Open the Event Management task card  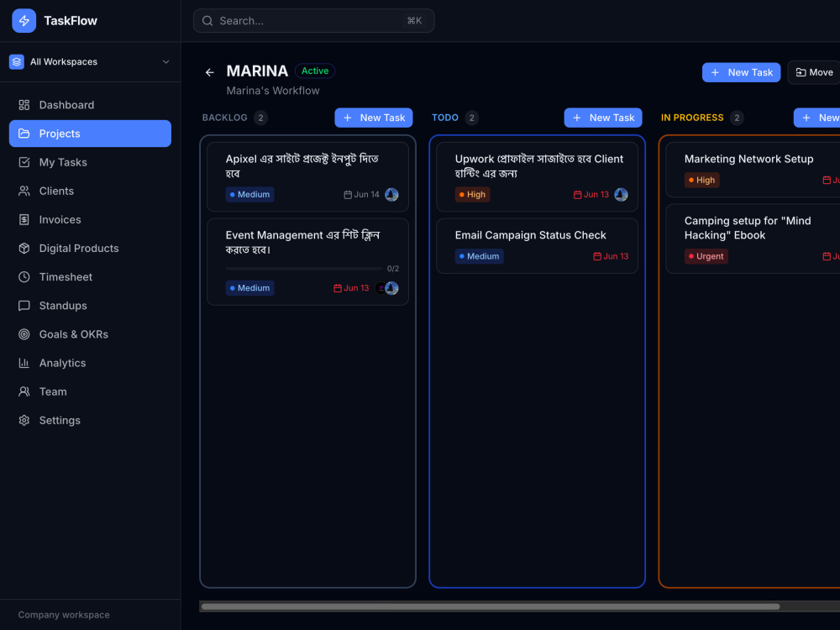(x=307, y=262)
